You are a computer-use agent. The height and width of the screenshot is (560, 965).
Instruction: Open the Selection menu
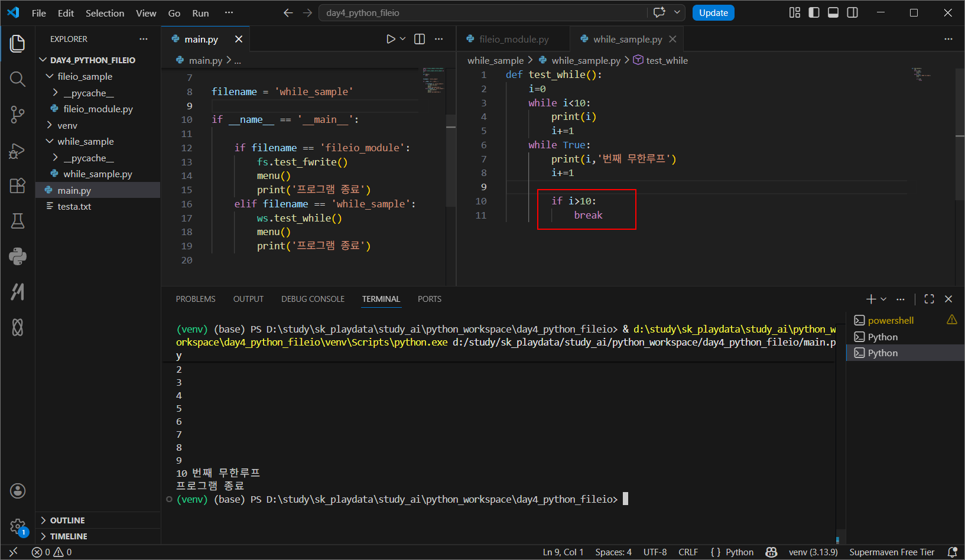point(105,13)
